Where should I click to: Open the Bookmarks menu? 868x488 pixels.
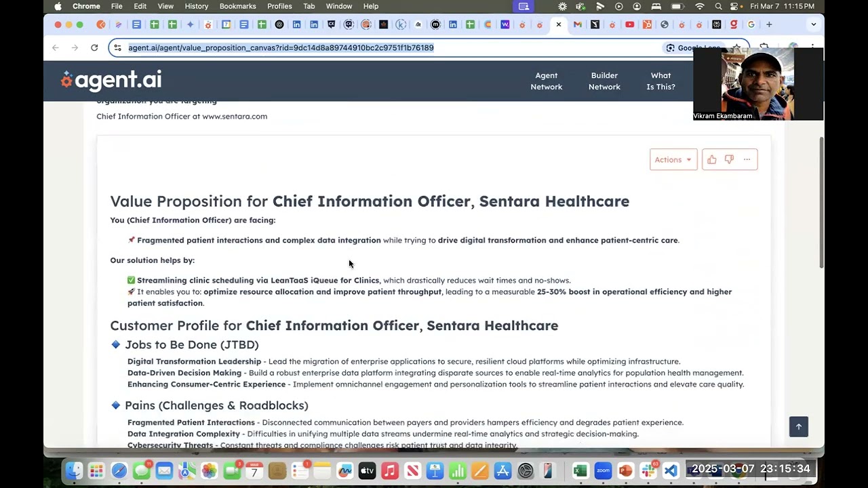(x=237, y=6)
